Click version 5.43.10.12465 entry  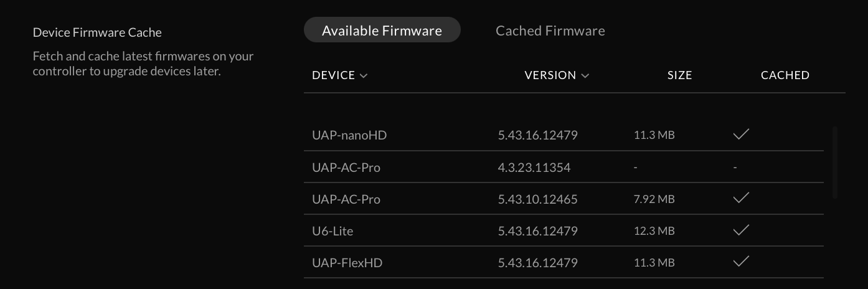coord(537,199)
